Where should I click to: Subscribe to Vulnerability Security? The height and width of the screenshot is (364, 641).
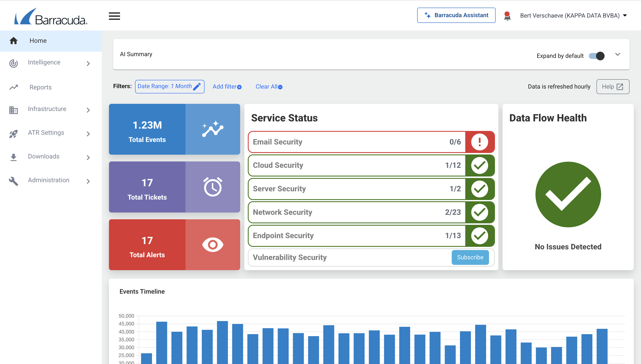470,257
